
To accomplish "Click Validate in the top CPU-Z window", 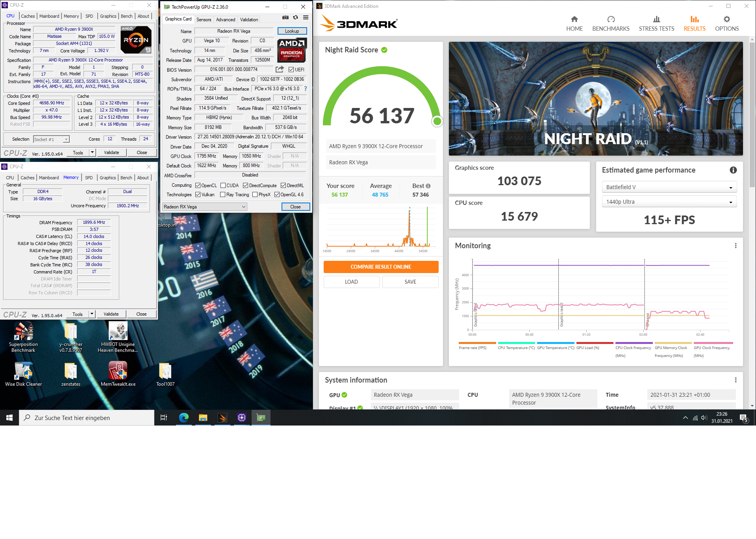I will [111, 152].
